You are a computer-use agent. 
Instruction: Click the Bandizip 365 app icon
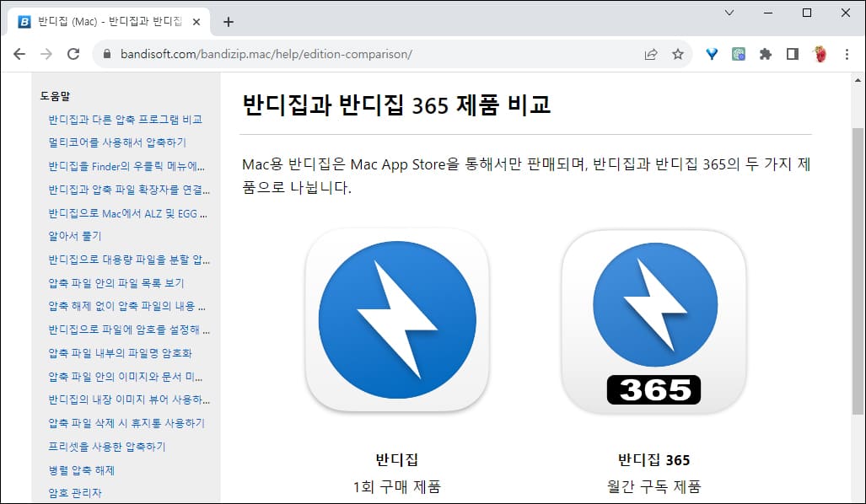(x=654, y=319)
